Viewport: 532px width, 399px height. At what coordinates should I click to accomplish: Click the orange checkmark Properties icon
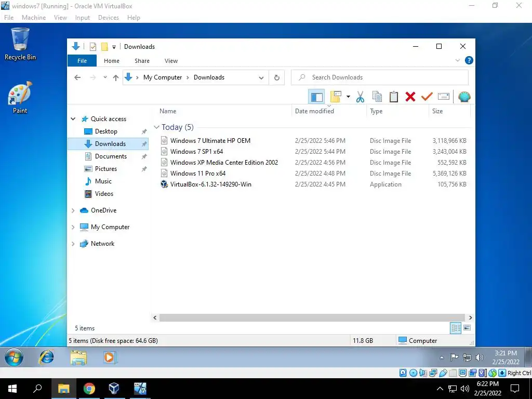click(x=427, y=97)
